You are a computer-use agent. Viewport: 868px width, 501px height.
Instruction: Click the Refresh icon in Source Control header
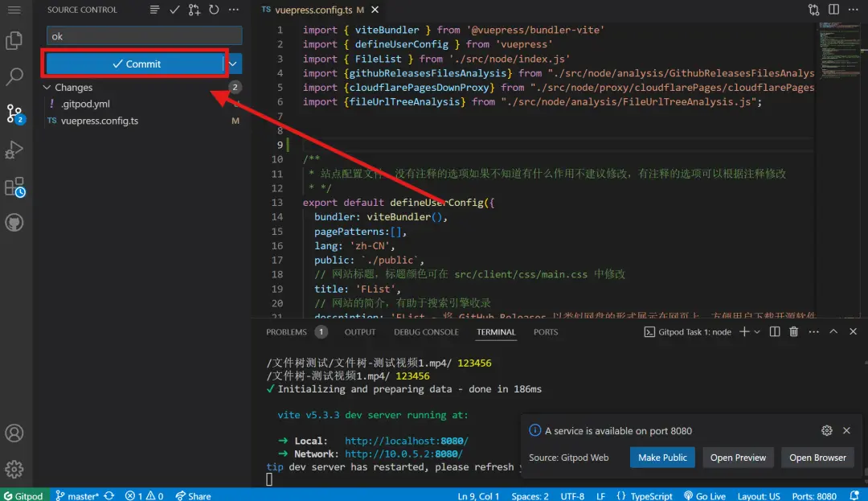coord(214,10)
